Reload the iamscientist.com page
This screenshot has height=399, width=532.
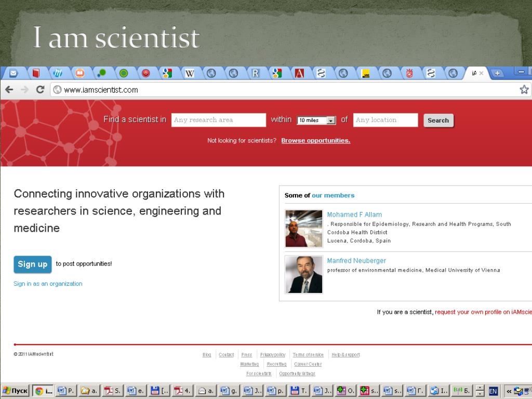tap(41, 89)
